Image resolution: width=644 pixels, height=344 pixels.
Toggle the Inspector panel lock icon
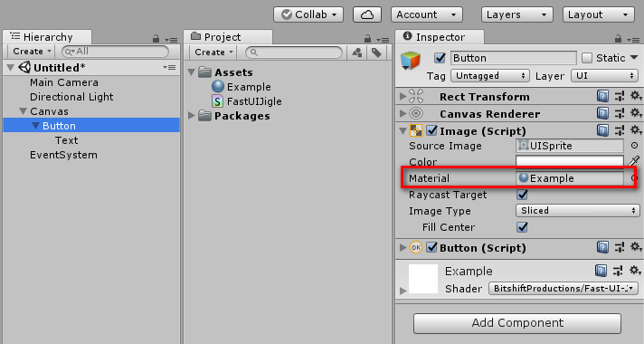coord(618,39)
